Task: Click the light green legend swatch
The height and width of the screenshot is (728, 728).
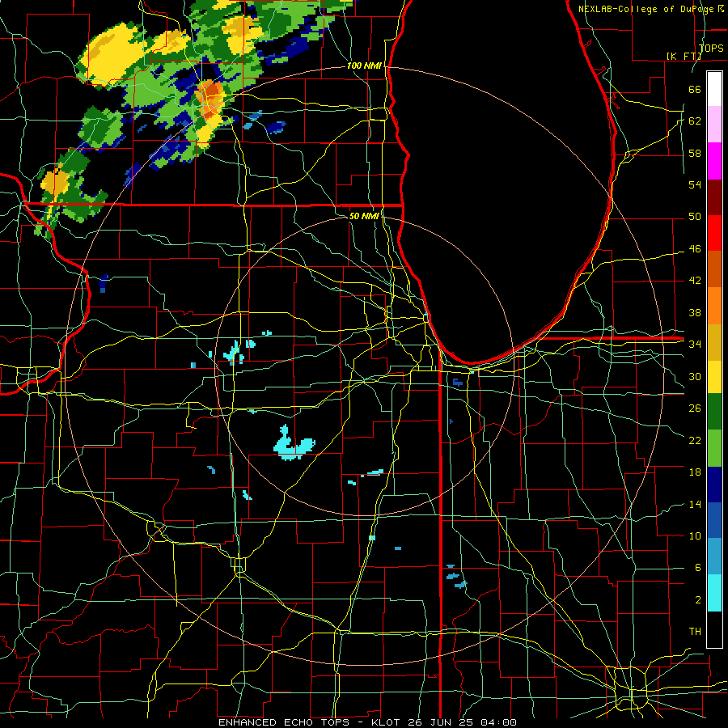Action: (714, 448)
